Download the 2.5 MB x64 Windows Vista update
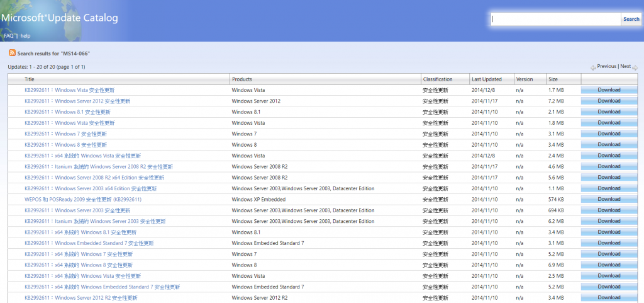The height and width of the screenshot is (303, 644). click(x=609, y=276)
